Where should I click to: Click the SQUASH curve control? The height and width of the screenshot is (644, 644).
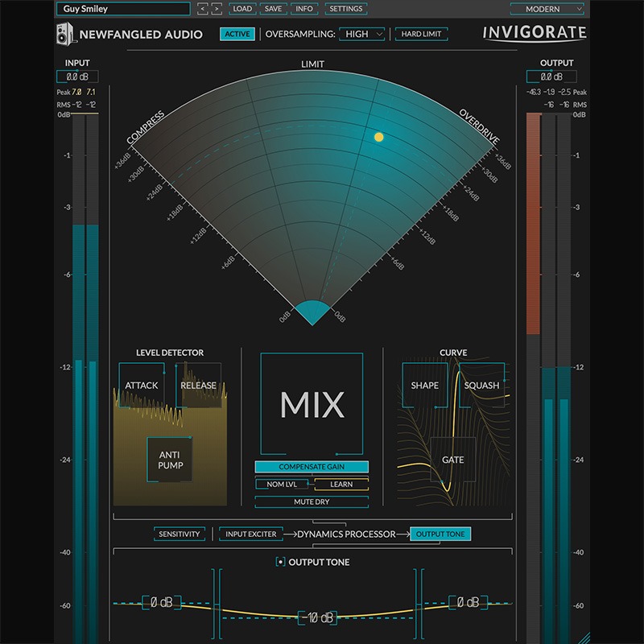[x=481, y=386]
